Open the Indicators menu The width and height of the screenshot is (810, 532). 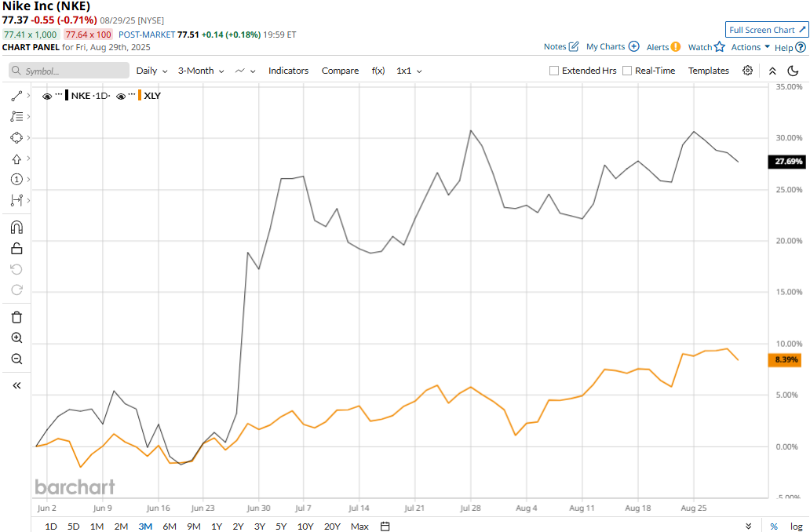[288, 71]
